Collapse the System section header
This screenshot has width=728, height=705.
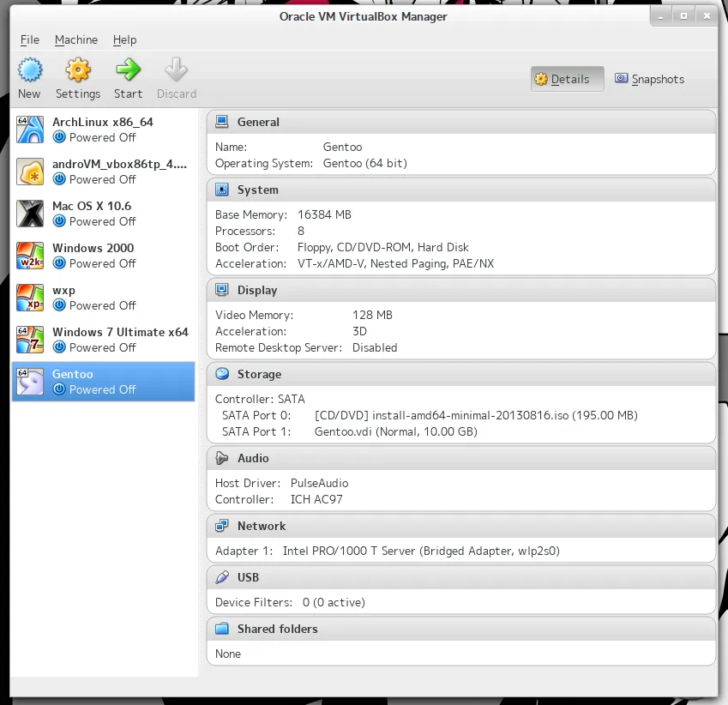tap(257, 190)
